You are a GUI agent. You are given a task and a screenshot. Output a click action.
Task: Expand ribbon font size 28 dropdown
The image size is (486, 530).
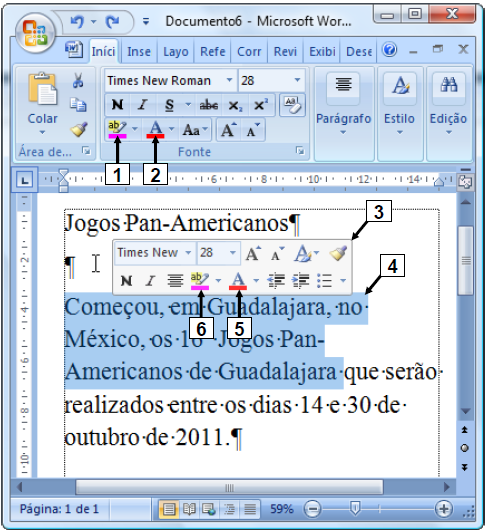pyautogui.click(x=297, y=80)
